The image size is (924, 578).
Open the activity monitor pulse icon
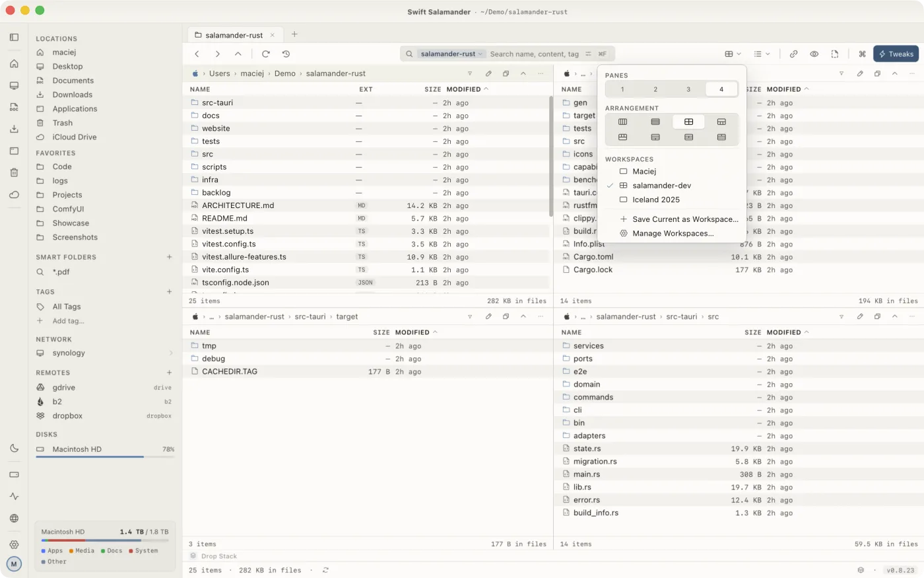click(x=14, y=496)
